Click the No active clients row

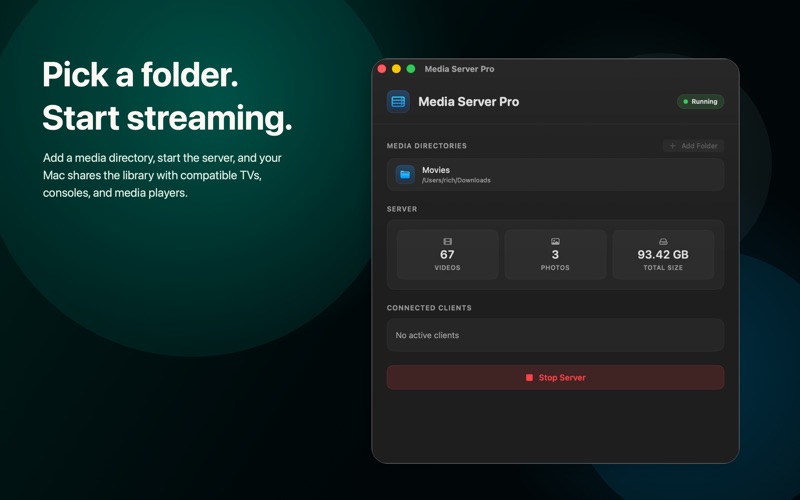[x=555, y=335]
